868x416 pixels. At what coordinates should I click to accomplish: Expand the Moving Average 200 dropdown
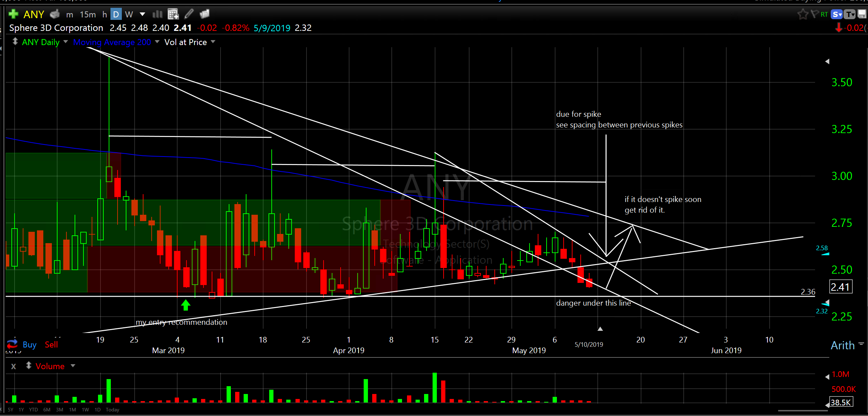[157, 42]
